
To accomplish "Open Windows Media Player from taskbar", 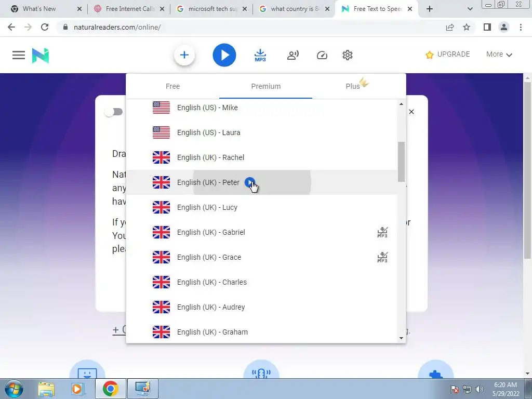I will tap(77, 389).
